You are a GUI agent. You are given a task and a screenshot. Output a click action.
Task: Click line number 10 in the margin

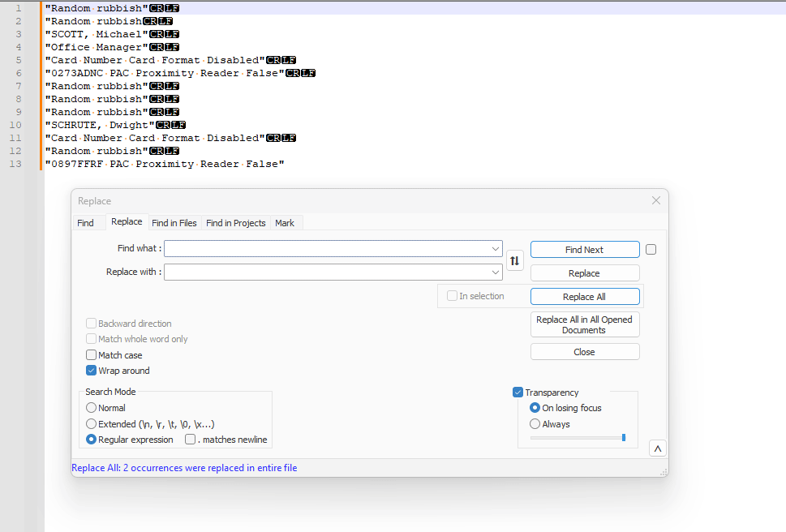[x=15, y=125]
